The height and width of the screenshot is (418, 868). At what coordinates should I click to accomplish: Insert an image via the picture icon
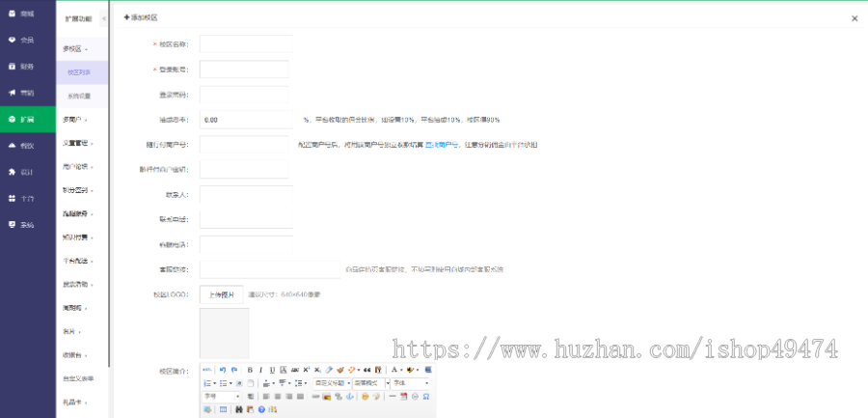327,397
